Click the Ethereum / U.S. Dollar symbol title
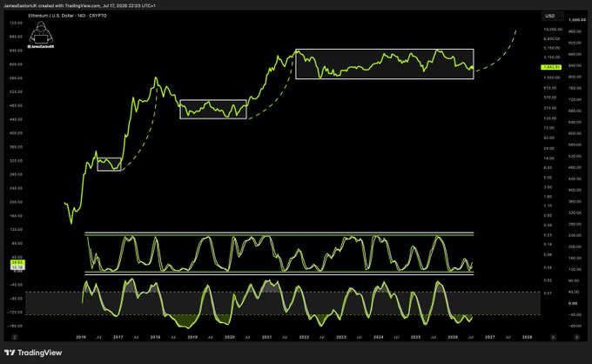This screenshot has height=364, width=592. point(51,16)
